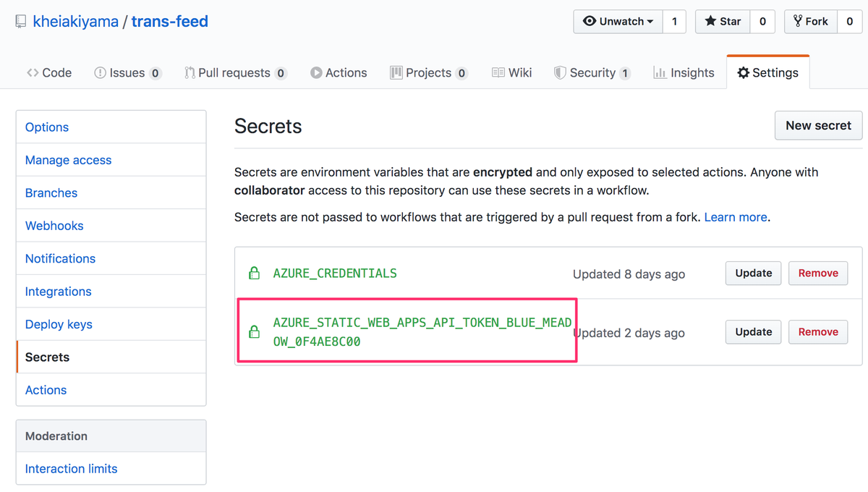The width and height of the screenshot is (868, 492).
Task: Update the AZURE_CREDENTIALS secret
Action: click(x=753, y=273)
